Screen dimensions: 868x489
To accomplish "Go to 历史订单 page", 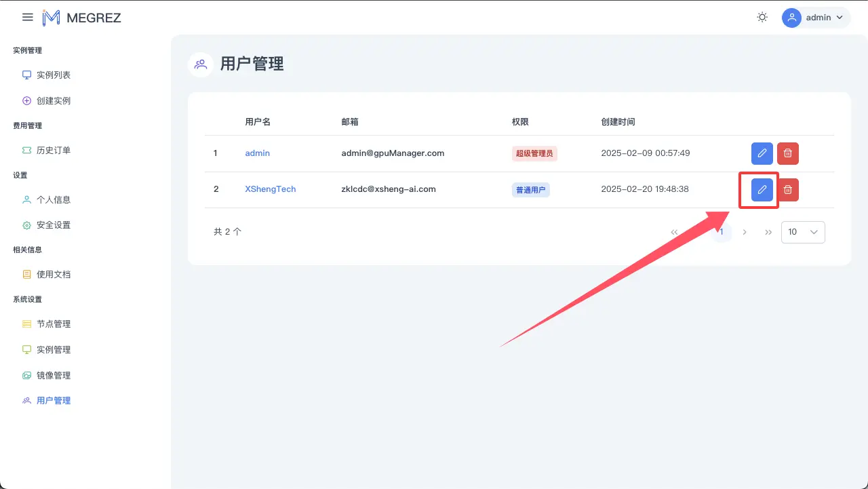I will coord(54,151).
